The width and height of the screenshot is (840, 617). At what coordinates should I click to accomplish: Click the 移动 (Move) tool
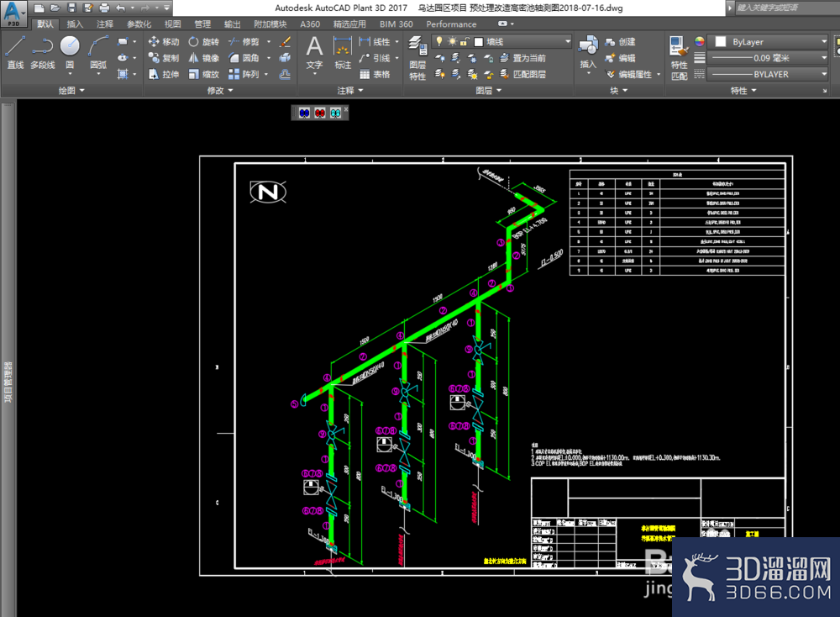pos(164,42)
